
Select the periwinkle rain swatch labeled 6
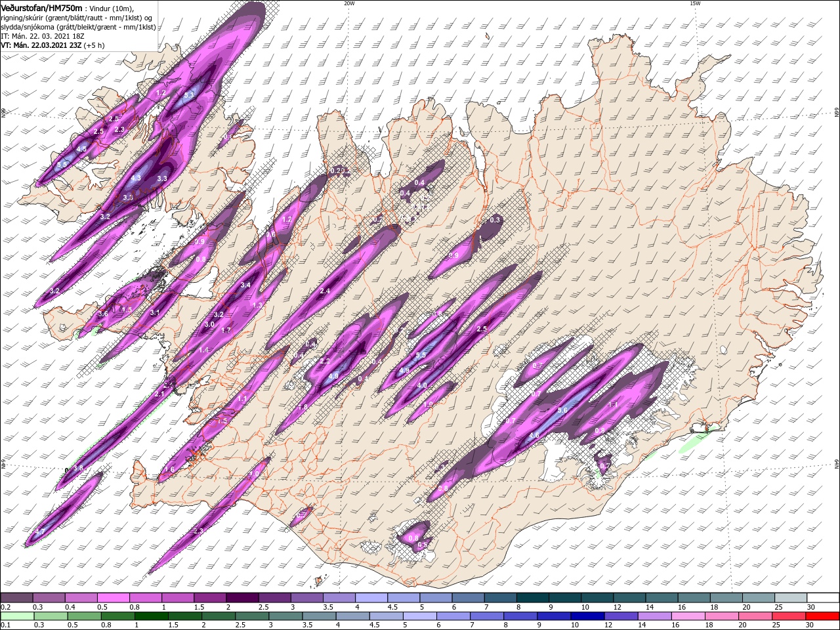[452, 616]
